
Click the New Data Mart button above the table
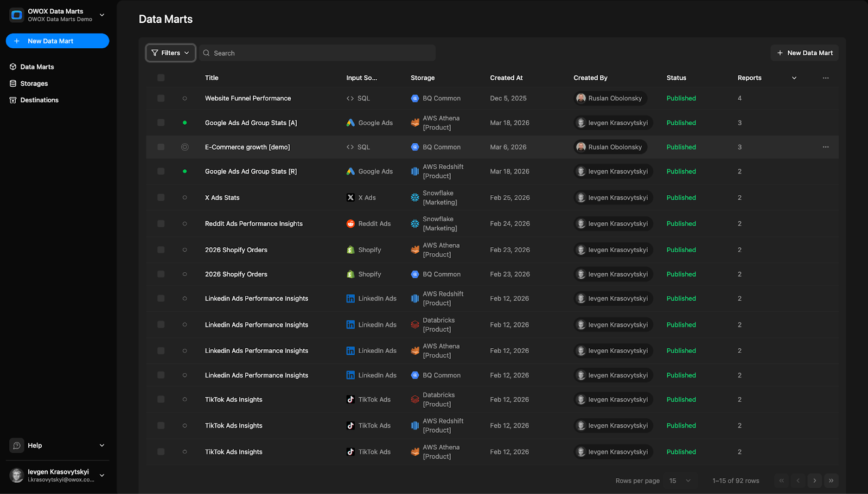[x=805, y=53]
